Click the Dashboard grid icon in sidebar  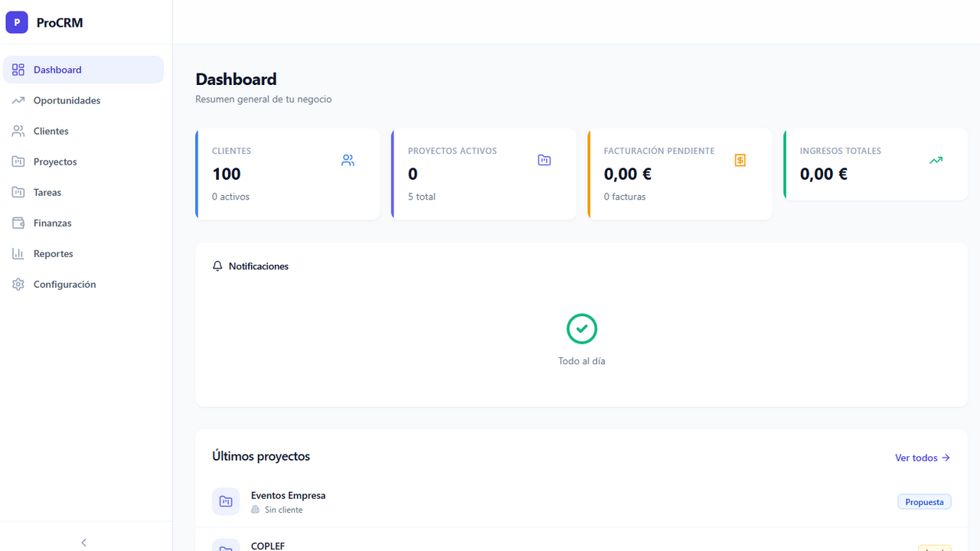click(x=18, y=70)
